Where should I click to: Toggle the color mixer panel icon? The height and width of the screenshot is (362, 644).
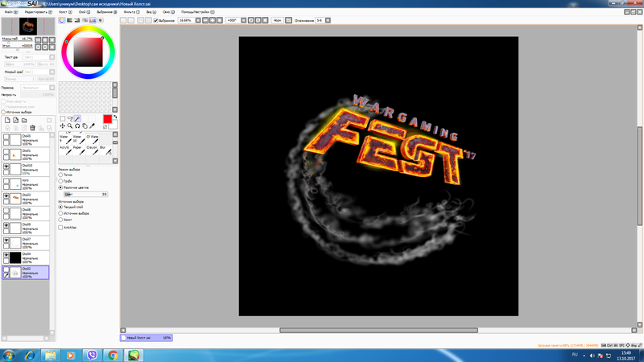point(85,20)
